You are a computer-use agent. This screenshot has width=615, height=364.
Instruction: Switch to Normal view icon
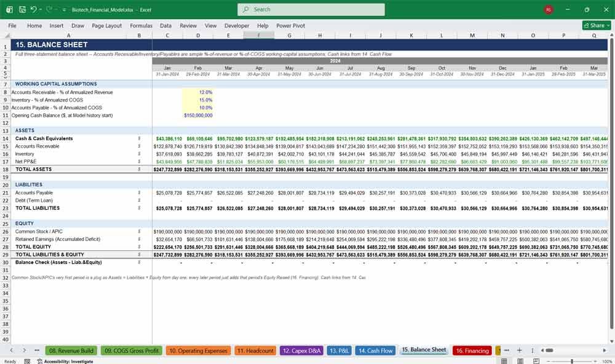point(504,361)
